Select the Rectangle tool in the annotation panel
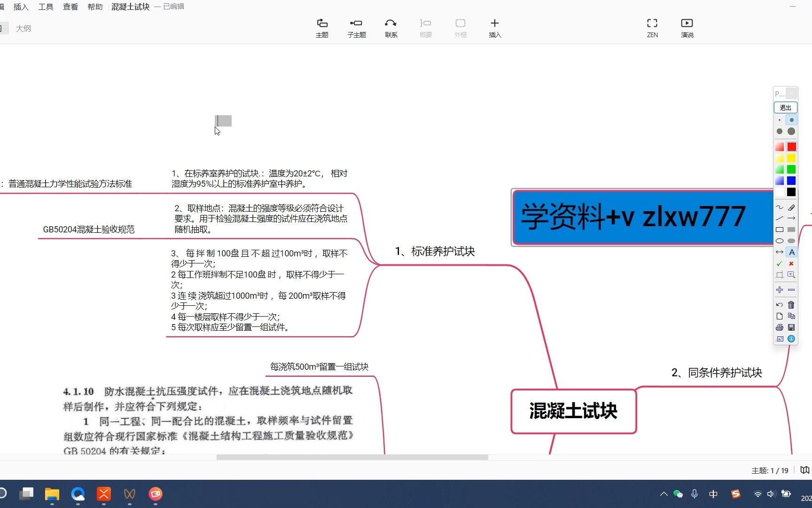 780,229
